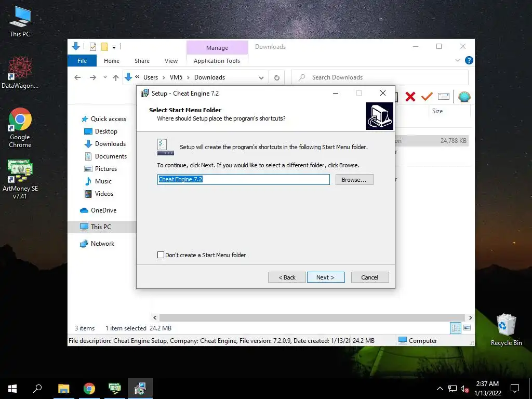Open Windows Start menu
Viewport: 532px width, 399px height.
click(12, 389)
